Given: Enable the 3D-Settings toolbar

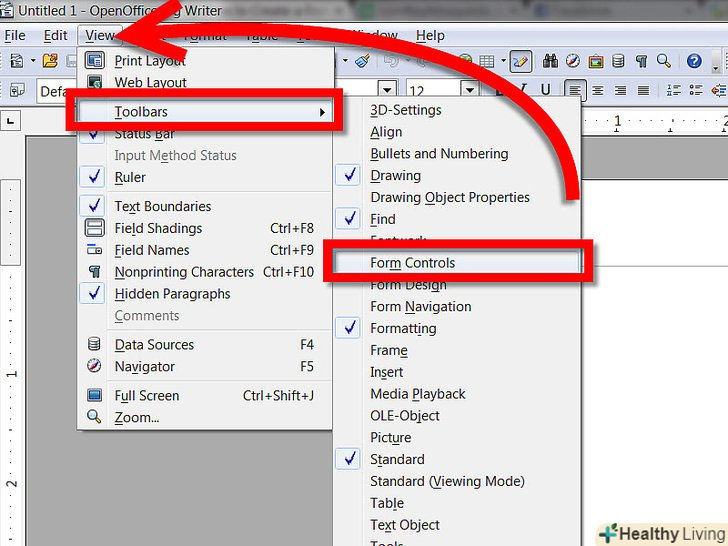Looking at the screenshot, I should click(457, 110).
